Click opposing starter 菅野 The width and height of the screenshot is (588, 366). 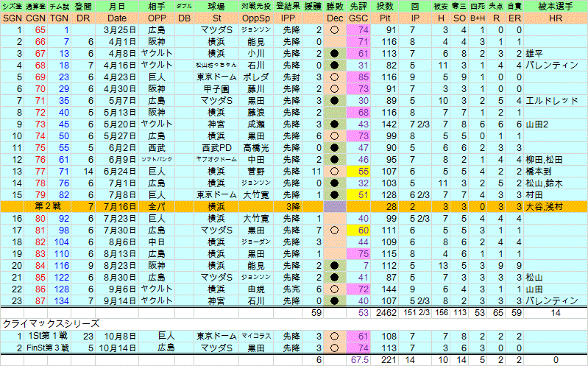click(256, 172)
